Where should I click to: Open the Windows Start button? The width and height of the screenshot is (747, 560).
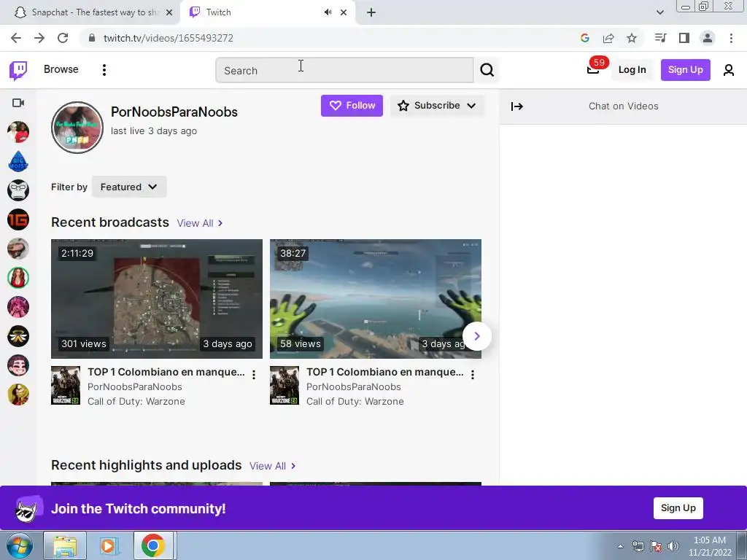point(20,545)
